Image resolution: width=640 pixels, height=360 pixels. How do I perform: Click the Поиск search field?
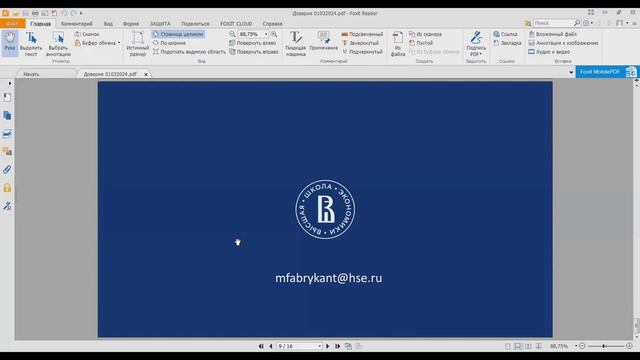(553, 23)
